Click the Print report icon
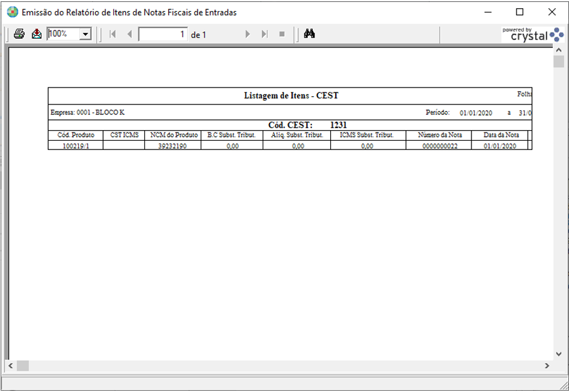This screenshot has height=392, width=569. coord(19,34)
